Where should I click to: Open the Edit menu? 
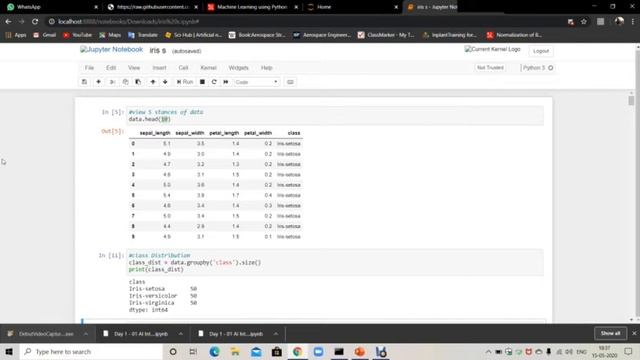pyautogui.click(x=111, y=68)
